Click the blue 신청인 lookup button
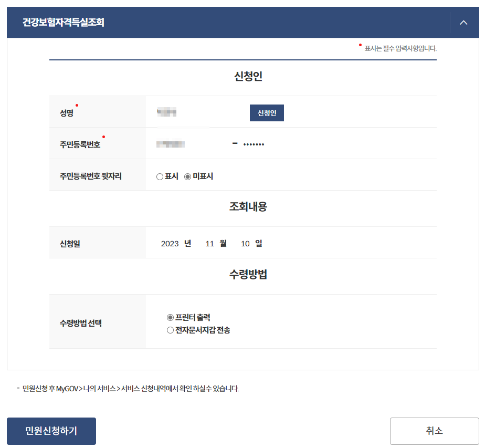 click(267, 112)
